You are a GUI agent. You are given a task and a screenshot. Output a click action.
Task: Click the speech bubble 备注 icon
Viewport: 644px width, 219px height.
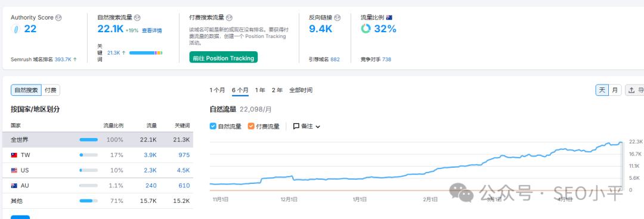(x=296, y=126)
